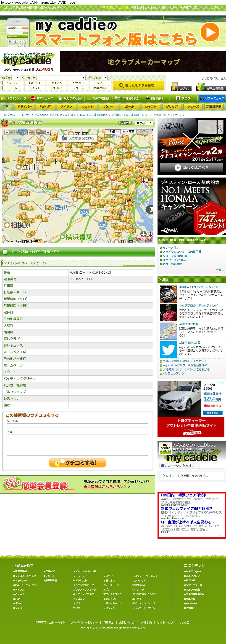This screenshot has width=226, height=644.
Task: Zoom out the map with minus button
Action: pyautogui.click(x=6, y=132)
